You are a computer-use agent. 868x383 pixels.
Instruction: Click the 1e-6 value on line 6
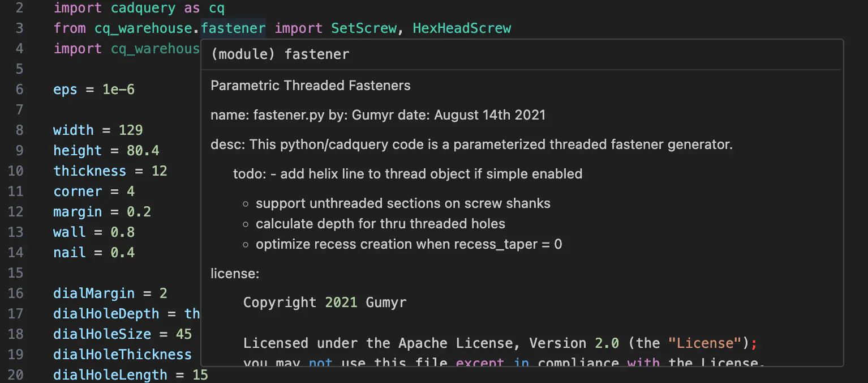click(x=118, y=90)
